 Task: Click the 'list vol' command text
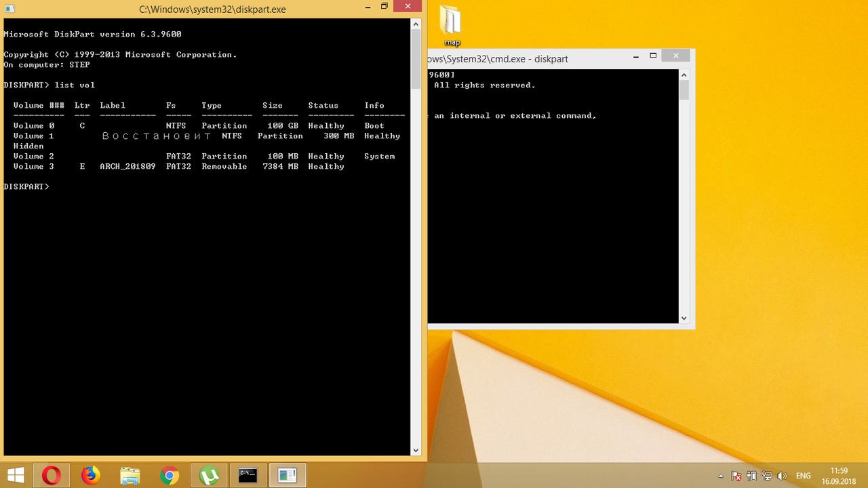[x=75, y=85]
